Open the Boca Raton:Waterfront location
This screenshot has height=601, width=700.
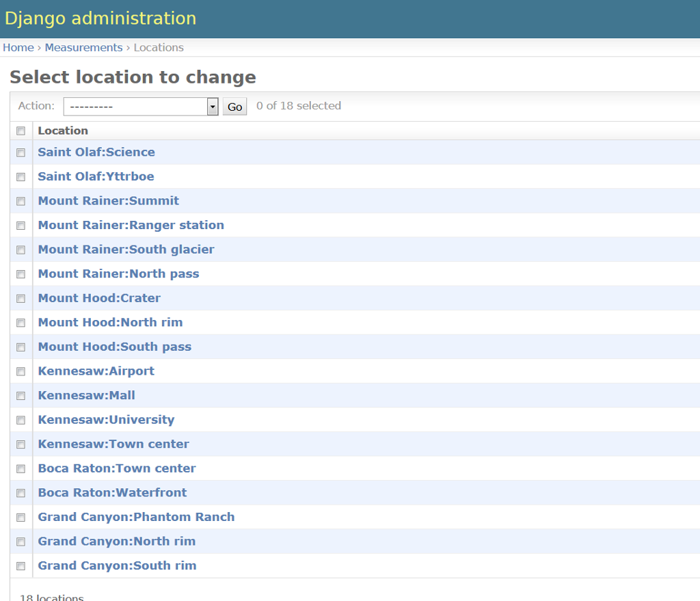coord(113,493)
